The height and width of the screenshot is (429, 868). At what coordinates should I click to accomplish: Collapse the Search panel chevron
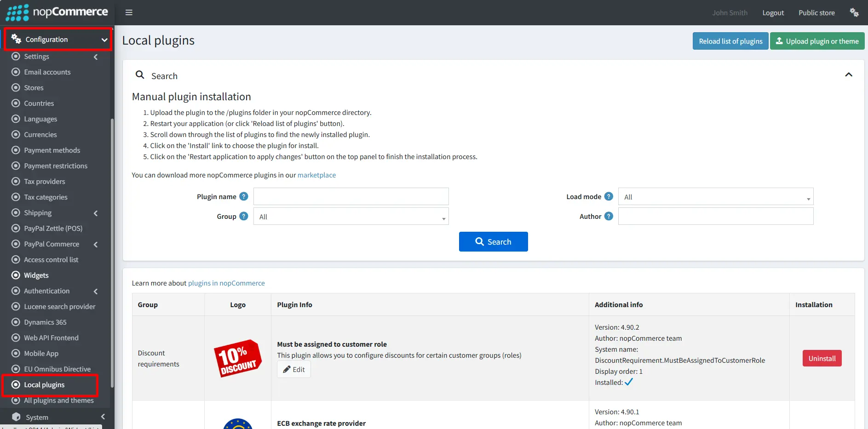(x=849, y=74)
